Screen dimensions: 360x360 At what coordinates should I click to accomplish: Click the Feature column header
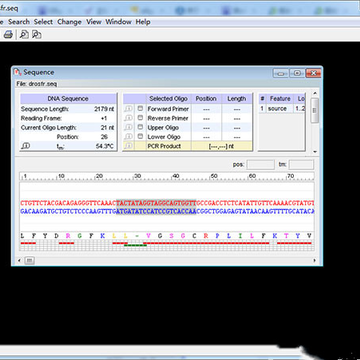pos(280,99)
